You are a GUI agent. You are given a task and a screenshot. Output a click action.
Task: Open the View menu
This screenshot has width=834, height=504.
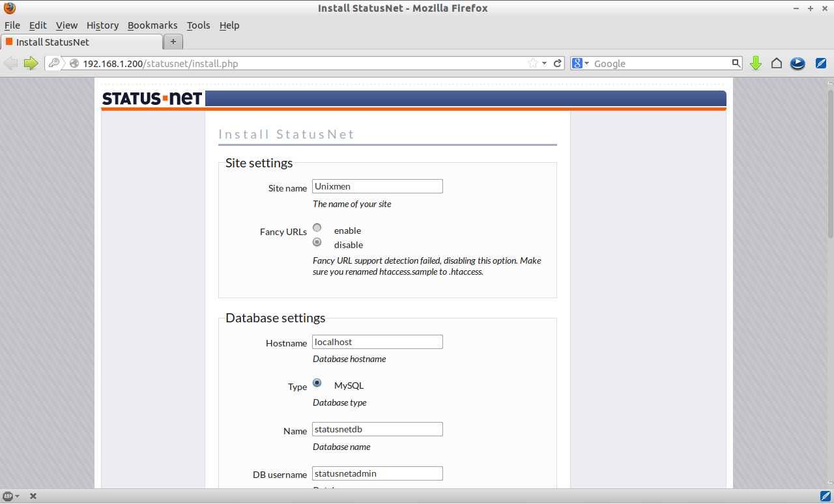coord(66,25)
